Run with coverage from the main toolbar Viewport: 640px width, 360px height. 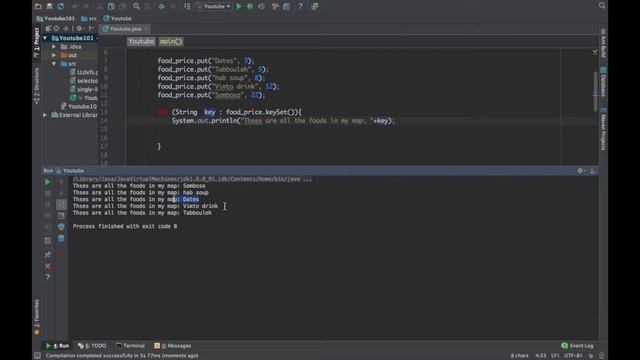click(x=261, y=6)
